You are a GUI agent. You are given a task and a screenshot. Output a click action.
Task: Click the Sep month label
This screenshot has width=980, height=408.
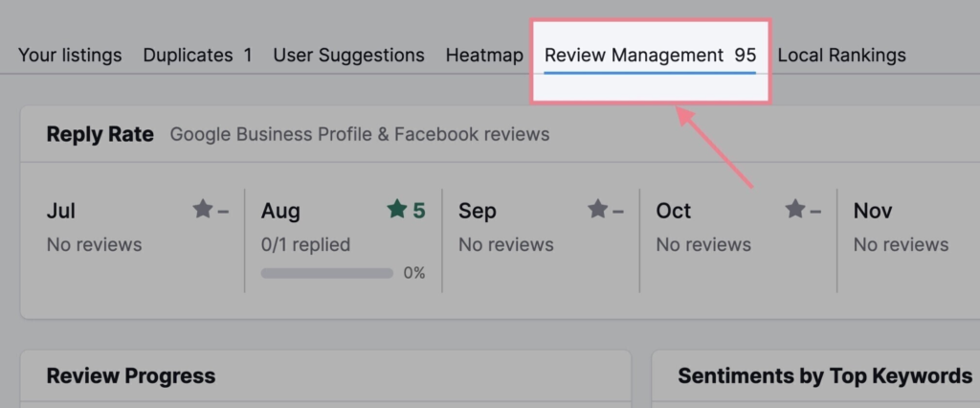[x=477, y=211]
